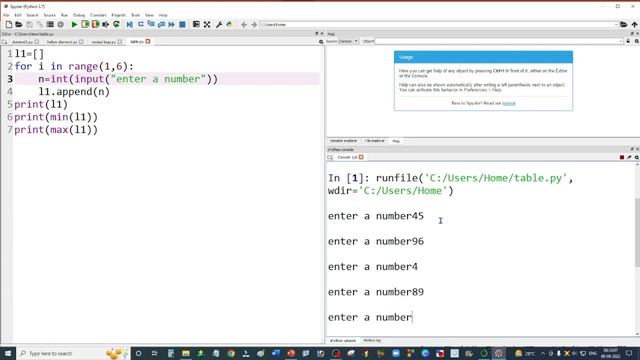Image resolution: width=640 pixels, height=360 pixels.
Task: Run current cell and advance icon
Action: [95, 24]
